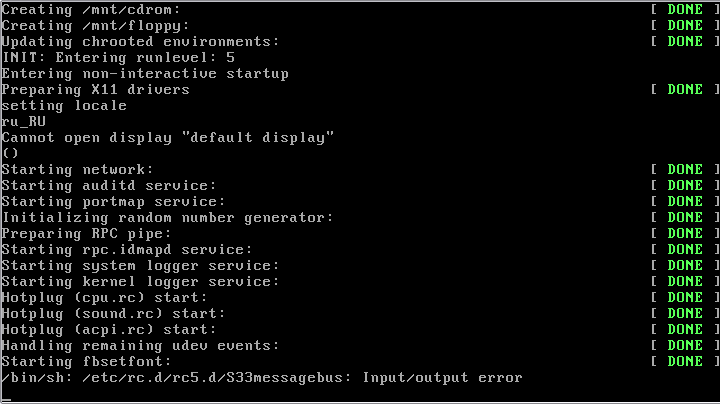This screenshot has width=720, height=404.
Task: Click the "setting locale" line
Action: (64, 105)
